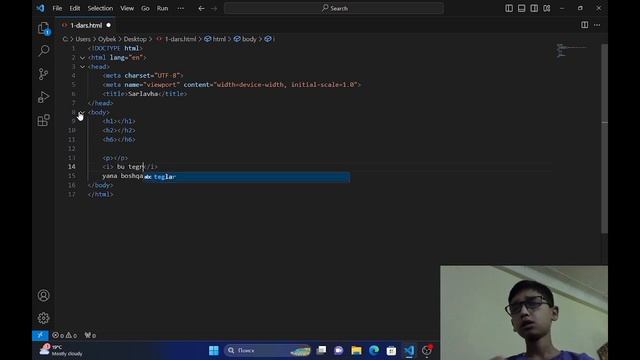Open Microsoft Edge from the taskbar
Viewport: 640px width, 360px height.
click(x=374, y=351)
